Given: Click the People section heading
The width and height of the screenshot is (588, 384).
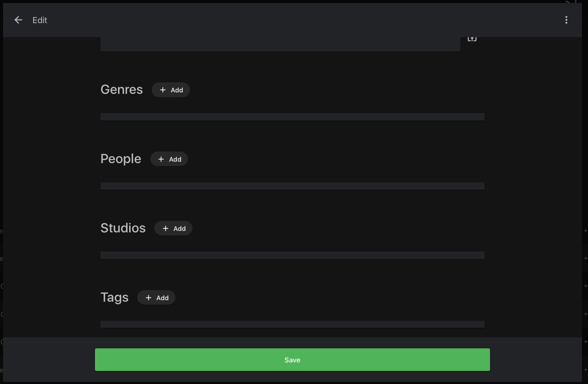Looking at the screenshot, I should [121, 159].
